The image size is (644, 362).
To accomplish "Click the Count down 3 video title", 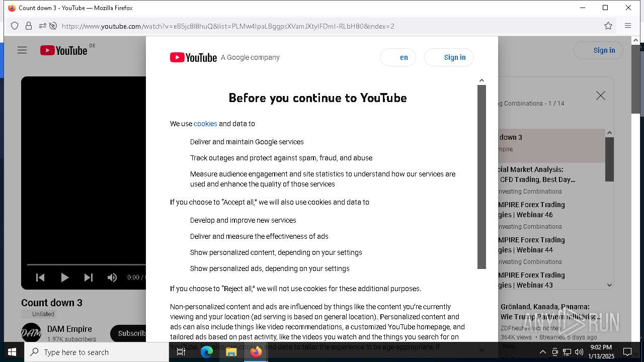I will [x=52, y=303].
